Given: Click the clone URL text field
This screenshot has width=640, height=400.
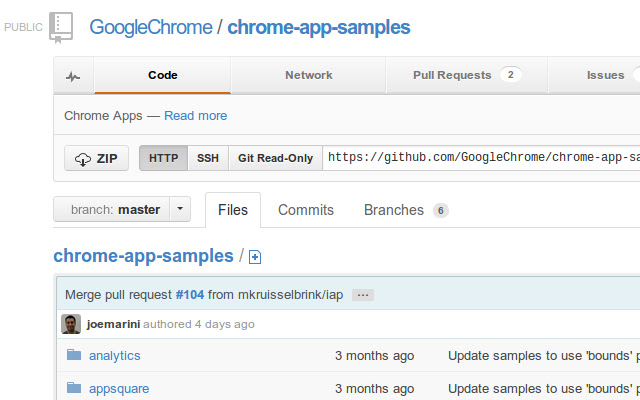Looking at the screenshot, I should [x=481, y=158].
